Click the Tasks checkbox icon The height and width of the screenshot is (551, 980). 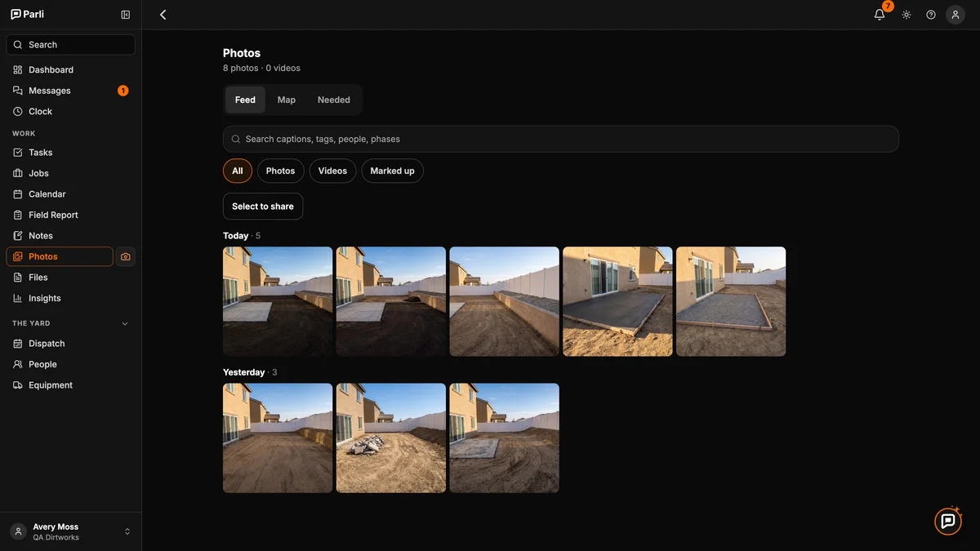(18, 153)
